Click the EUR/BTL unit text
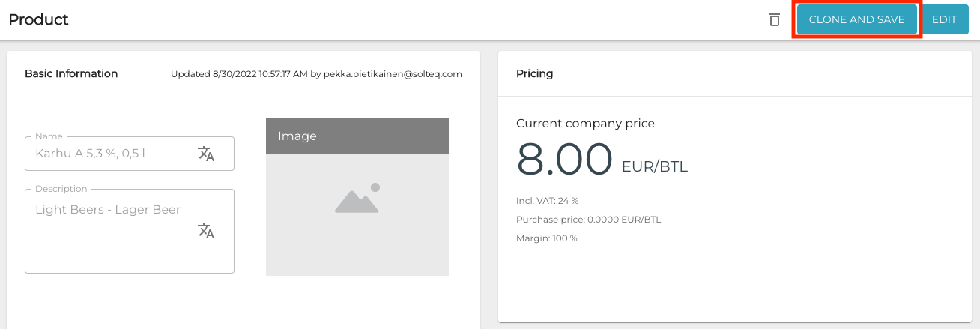 [x=654, y=166]
